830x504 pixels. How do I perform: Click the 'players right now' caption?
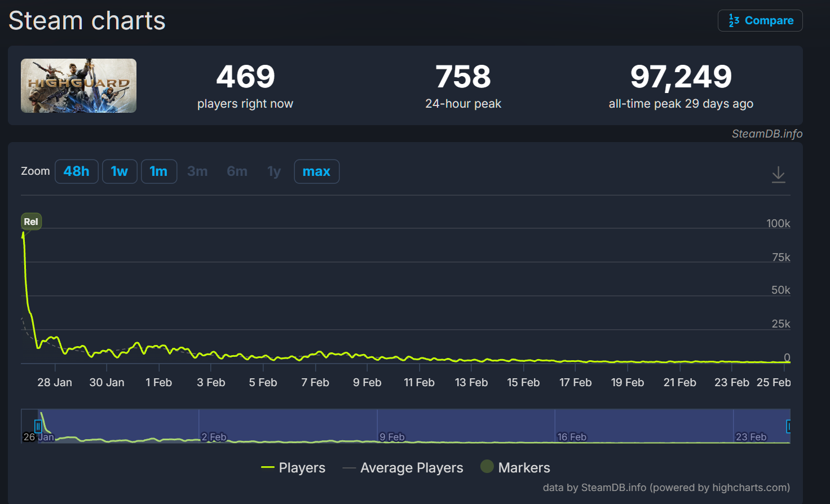(x=245, y=104)
